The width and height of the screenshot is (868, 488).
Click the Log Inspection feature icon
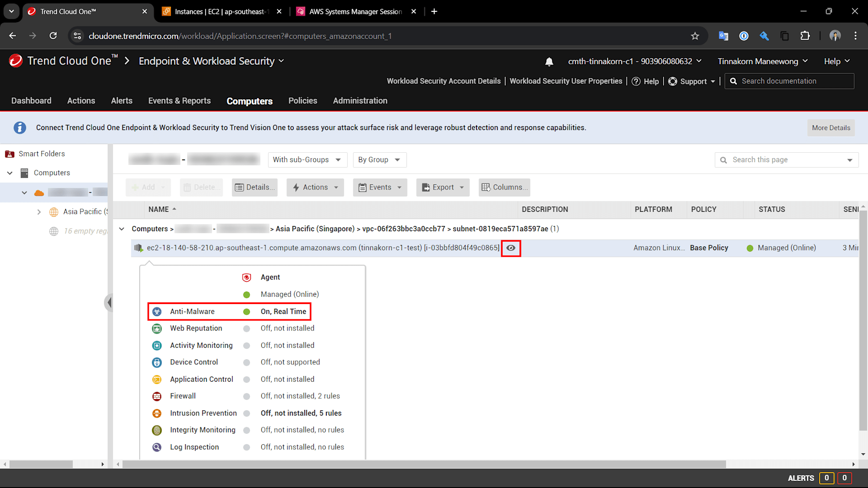pyautogui.click(x=158, y=446)
